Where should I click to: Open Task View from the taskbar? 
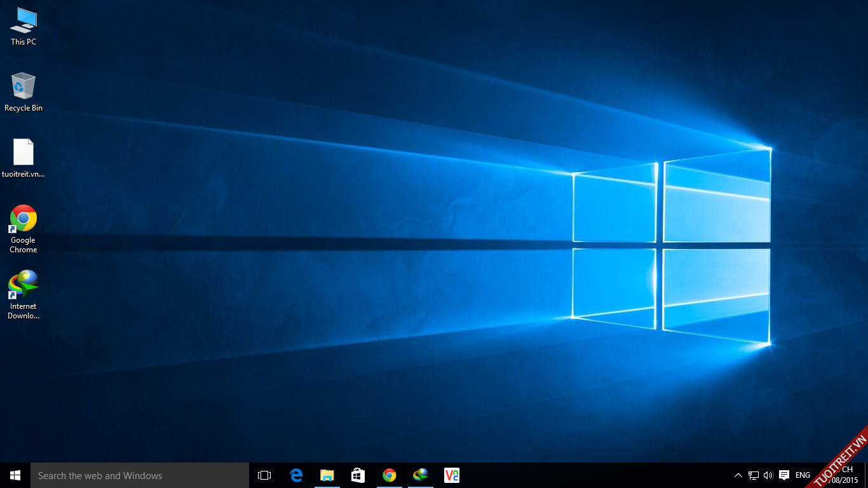[264, 475]
